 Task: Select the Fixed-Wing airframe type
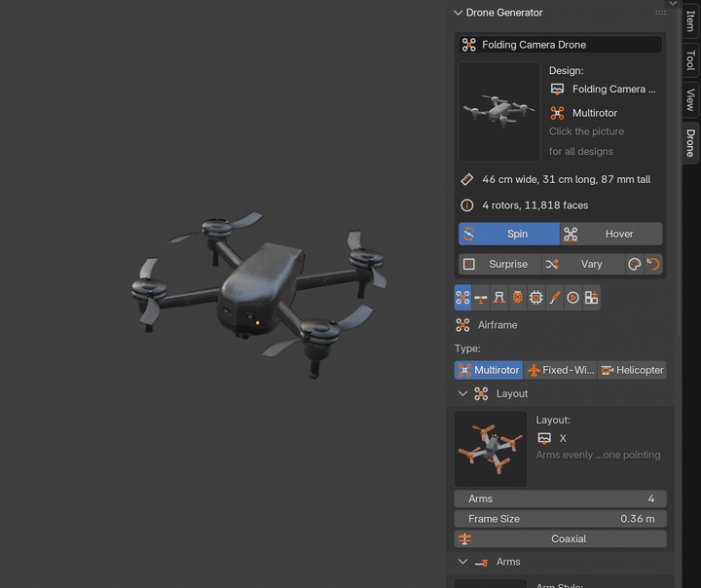[x=560, y=370]
